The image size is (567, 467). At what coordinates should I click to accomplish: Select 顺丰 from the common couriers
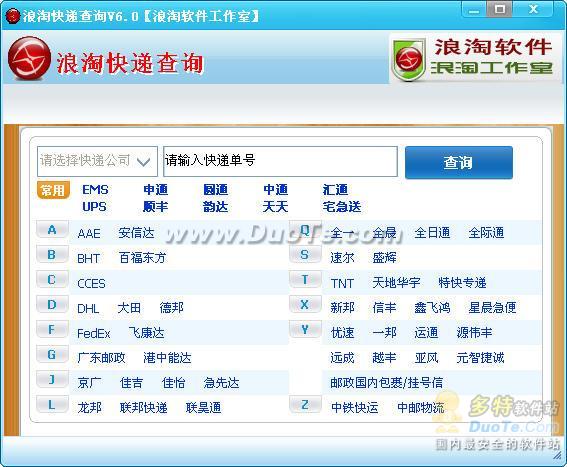pos(155,207)
